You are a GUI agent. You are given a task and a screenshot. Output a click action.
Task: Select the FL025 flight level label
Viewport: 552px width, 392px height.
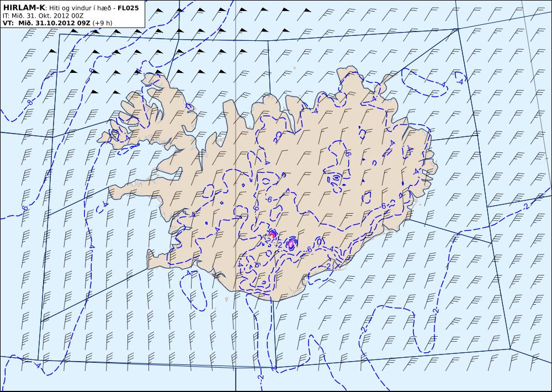(128, 8)
